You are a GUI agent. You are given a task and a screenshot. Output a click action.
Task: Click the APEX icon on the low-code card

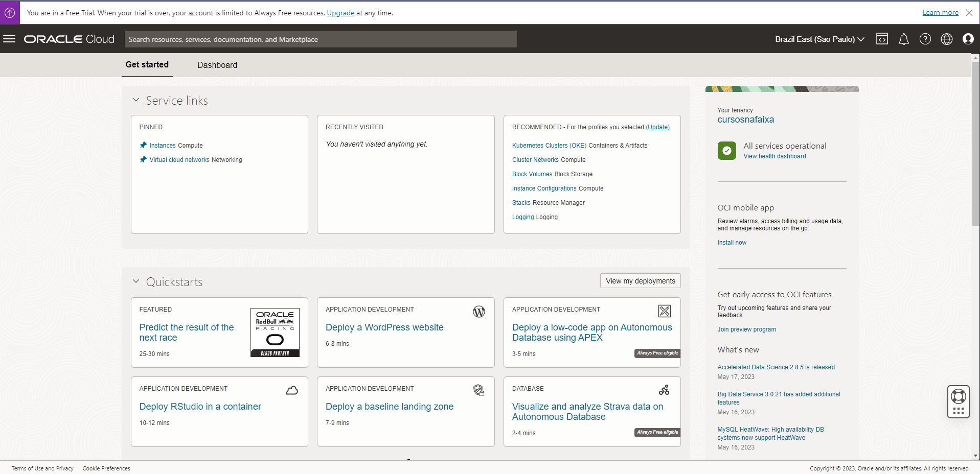click(x=664, y=311)
